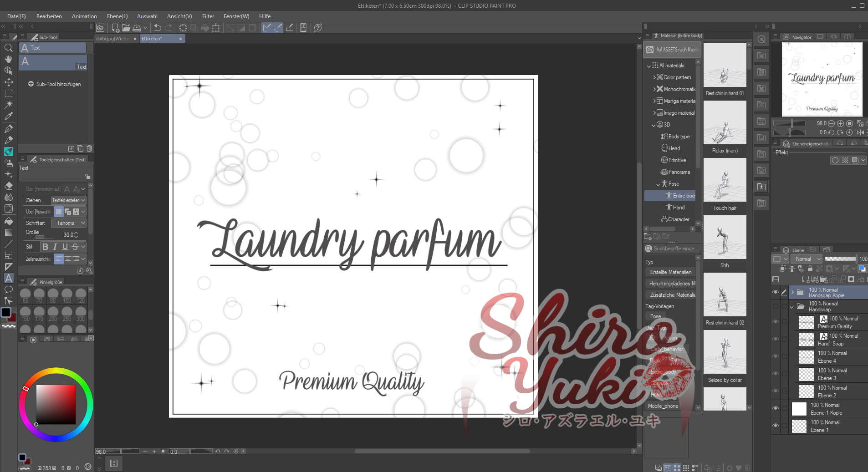Click the Transform scale icon in command bar

[216, 28]
